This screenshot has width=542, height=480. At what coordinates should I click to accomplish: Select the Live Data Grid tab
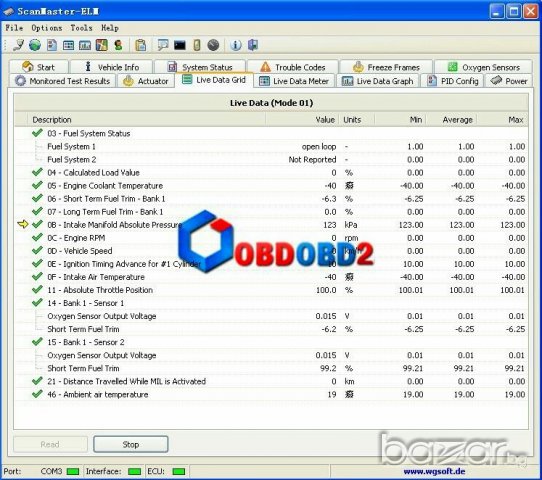point(214,80)
